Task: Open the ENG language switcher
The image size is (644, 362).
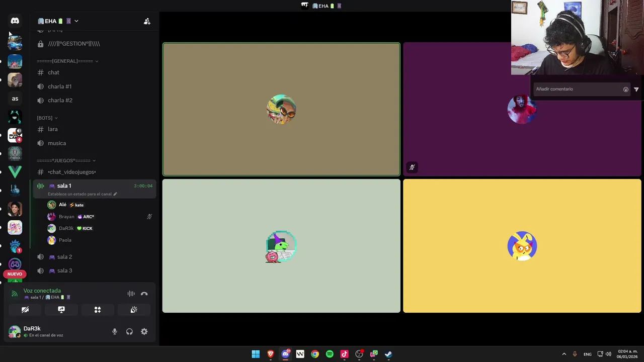Action: click(588, 354)
